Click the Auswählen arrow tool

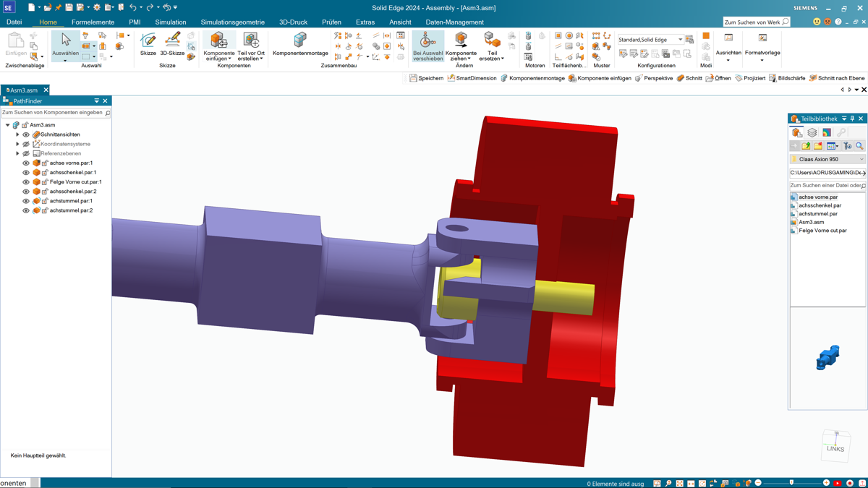click(x=66, y=43)
